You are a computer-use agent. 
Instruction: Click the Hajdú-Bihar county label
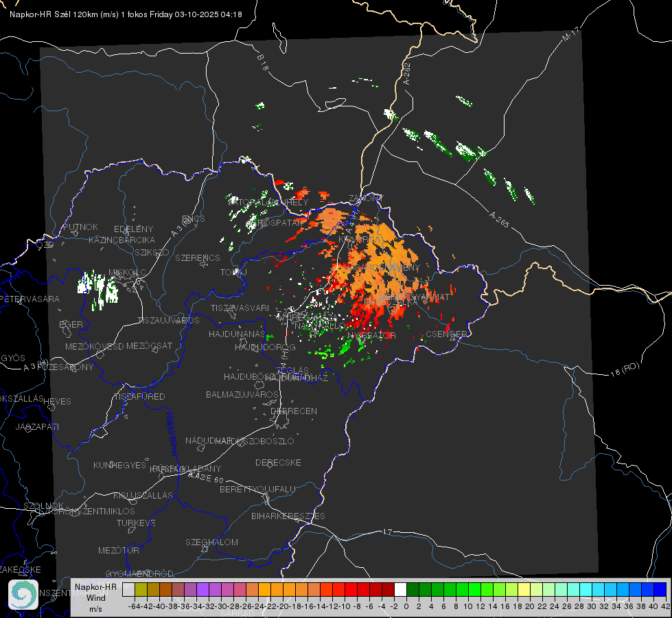172,434
